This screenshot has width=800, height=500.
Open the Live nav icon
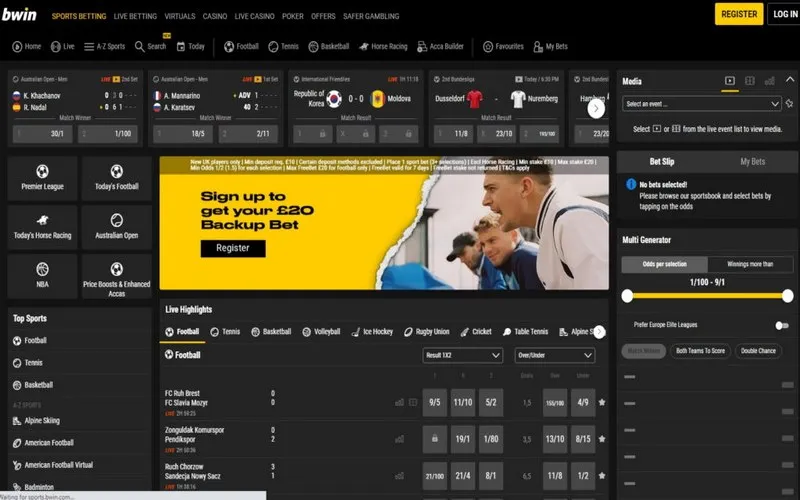pyautogui.click(x=56, y=46)
